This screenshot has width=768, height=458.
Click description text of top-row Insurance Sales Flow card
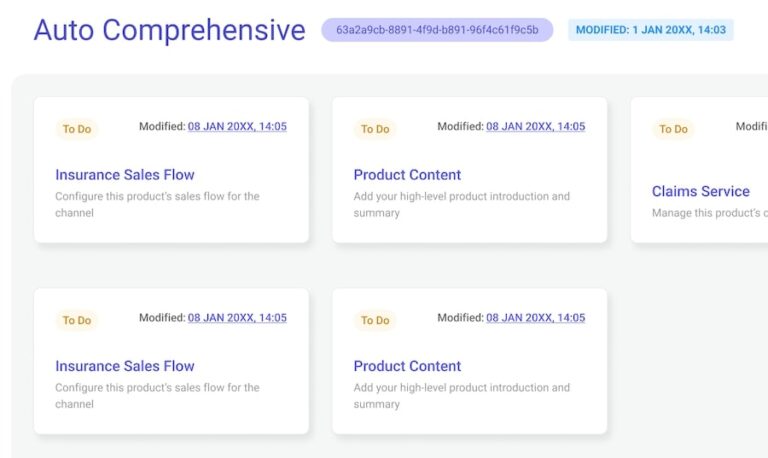point(157,204)
